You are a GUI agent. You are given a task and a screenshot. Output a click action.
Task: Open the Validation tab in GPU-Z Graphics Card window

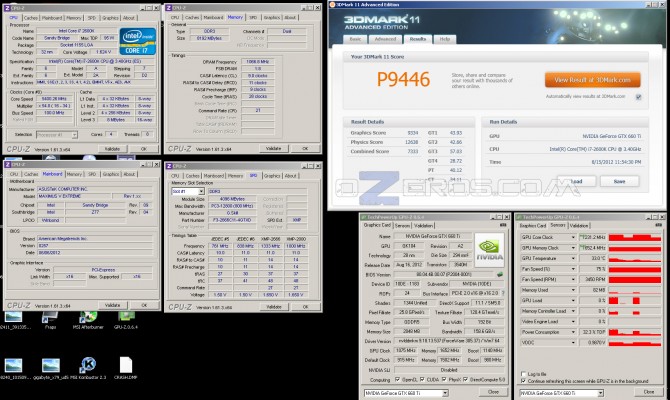[x=423, y=226]
